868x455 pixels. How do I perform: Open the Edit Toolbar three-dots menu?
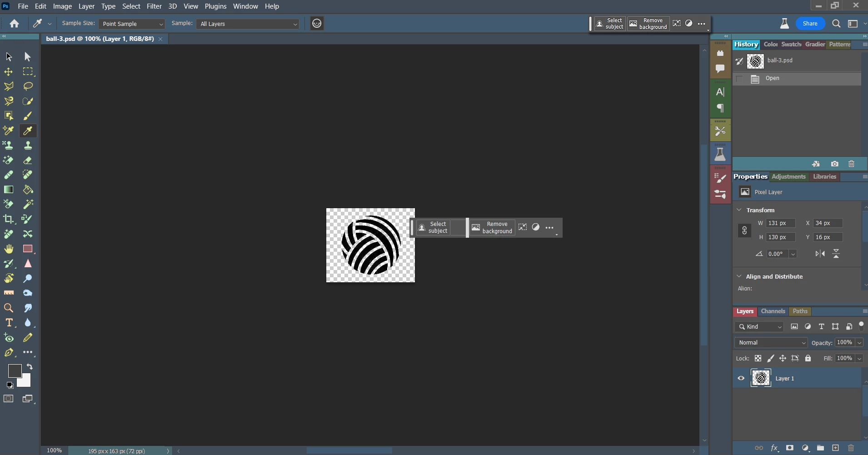pyautogui.click(x=28, y=352)
